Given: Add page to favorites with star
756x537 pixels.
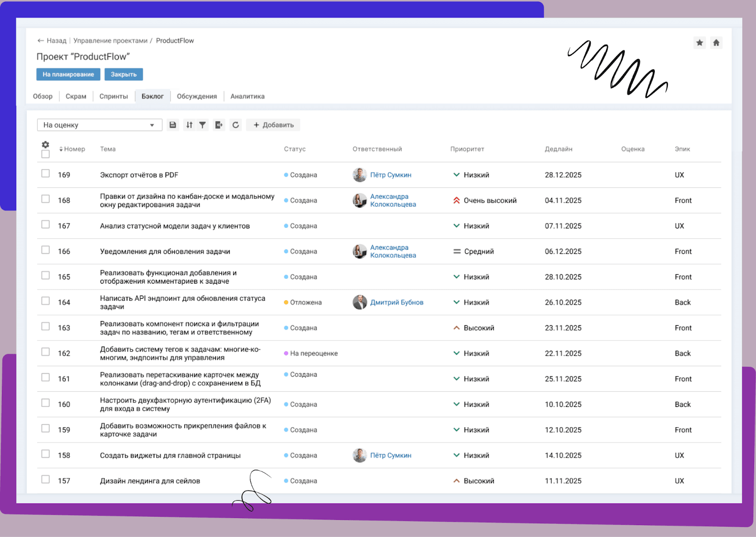Looking at the screenshot, I should click(x=700, y=43).
